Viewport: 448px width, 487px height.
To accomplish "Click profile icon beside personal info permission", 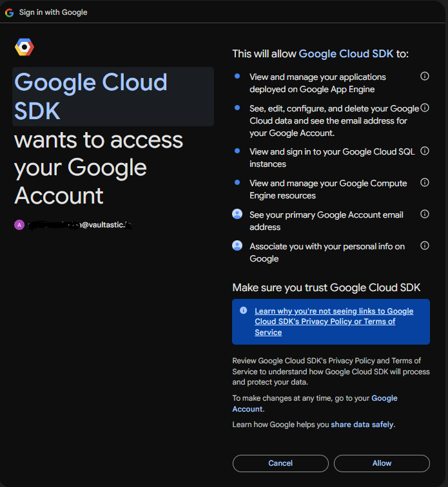I will tap(237, 246).
